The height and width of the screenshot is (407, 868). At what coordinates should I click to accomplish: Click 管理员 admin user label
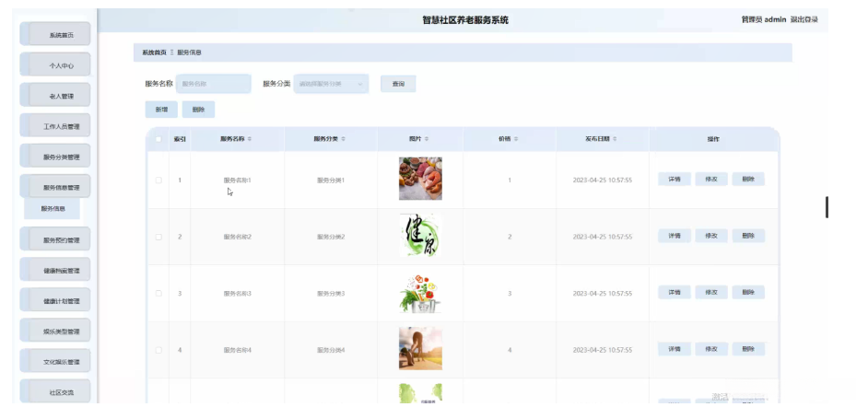[x=764, y=19]
